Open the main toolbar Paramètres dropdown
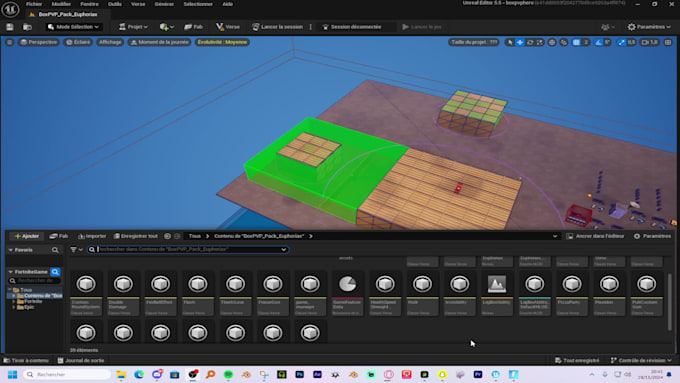 [x=649, y=27]
